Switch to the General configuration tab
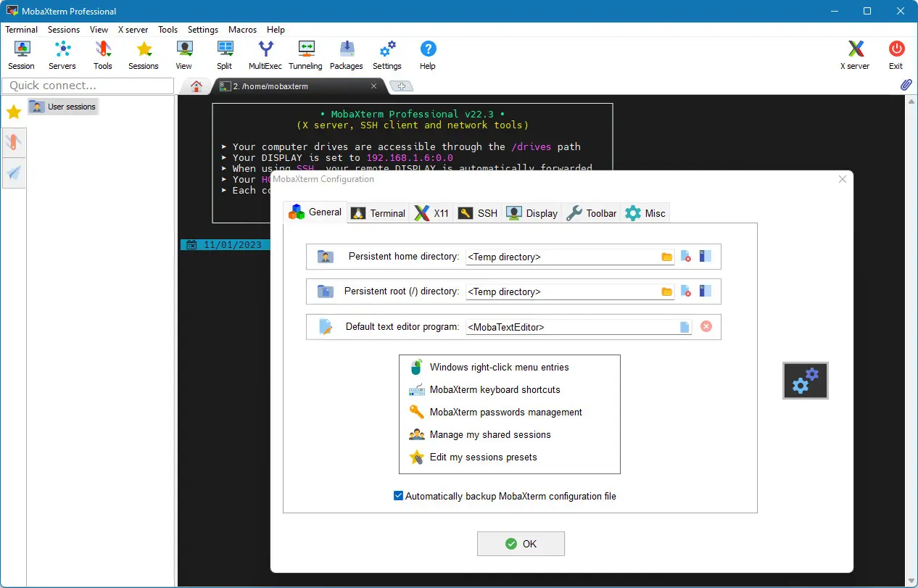The image size is (918, 588). point(315,212)
